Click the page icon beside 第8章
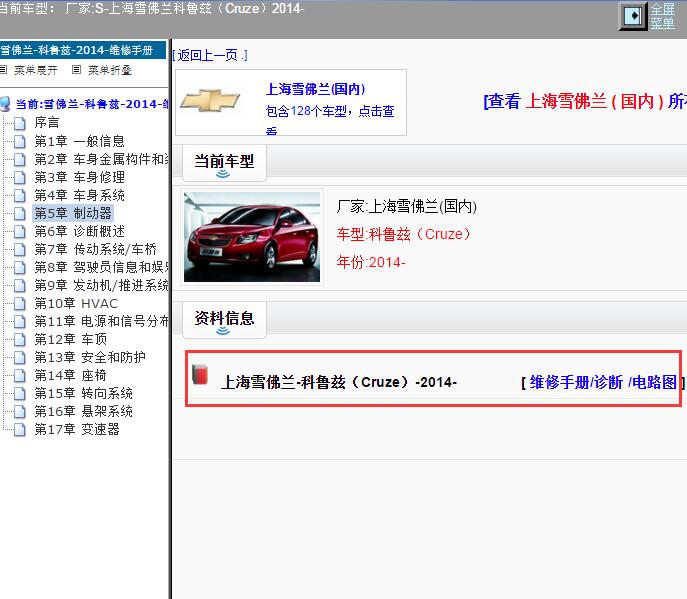This screenshot has width=687, height=599. [19, 268]
